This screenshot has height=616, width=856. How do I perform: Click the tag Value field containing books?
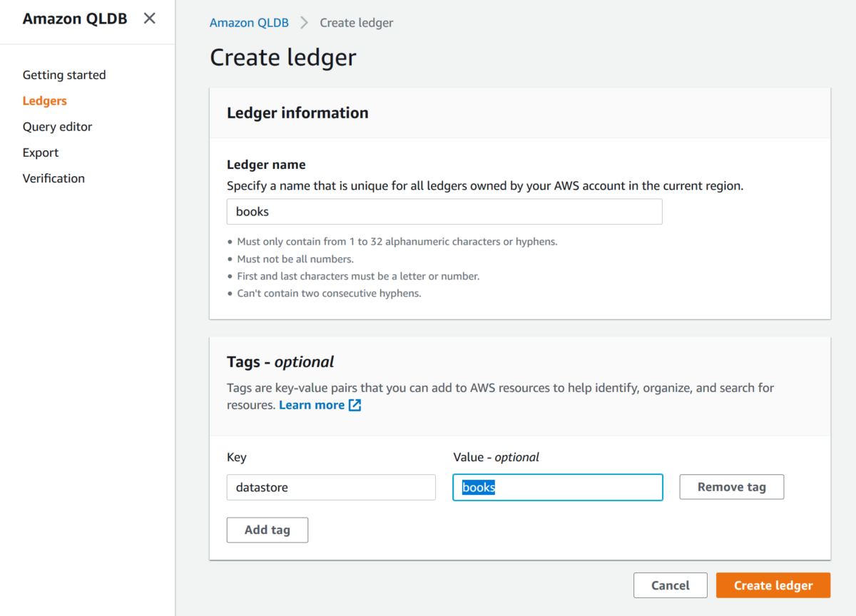pyautogui.click(x=557, y=487)
